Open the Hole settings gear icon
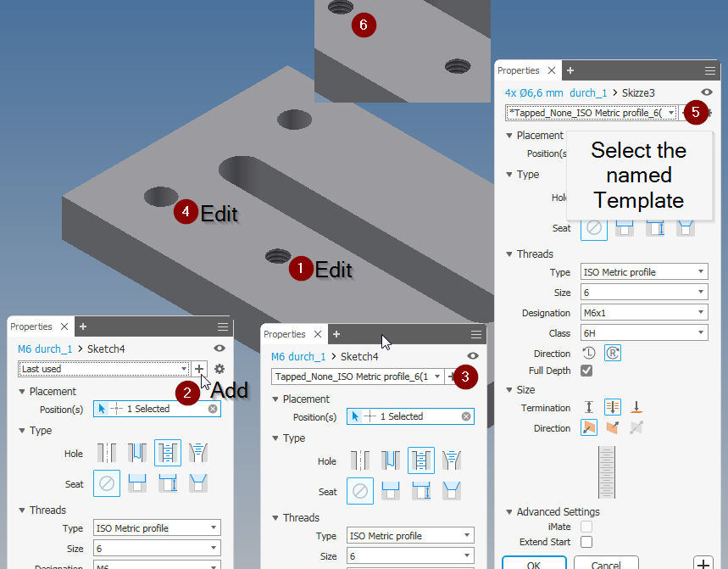 (219, 370)
